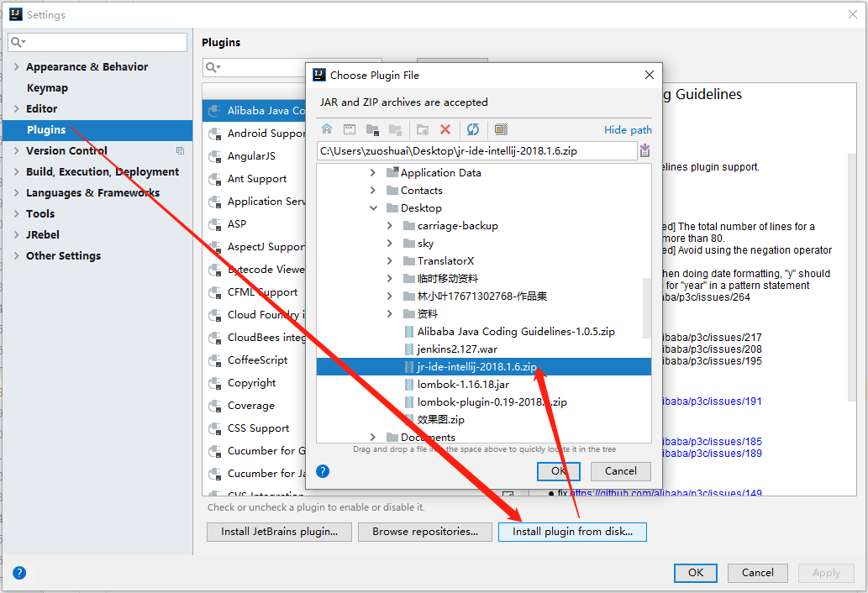Click the file tree vertical scrollbar

646,307
